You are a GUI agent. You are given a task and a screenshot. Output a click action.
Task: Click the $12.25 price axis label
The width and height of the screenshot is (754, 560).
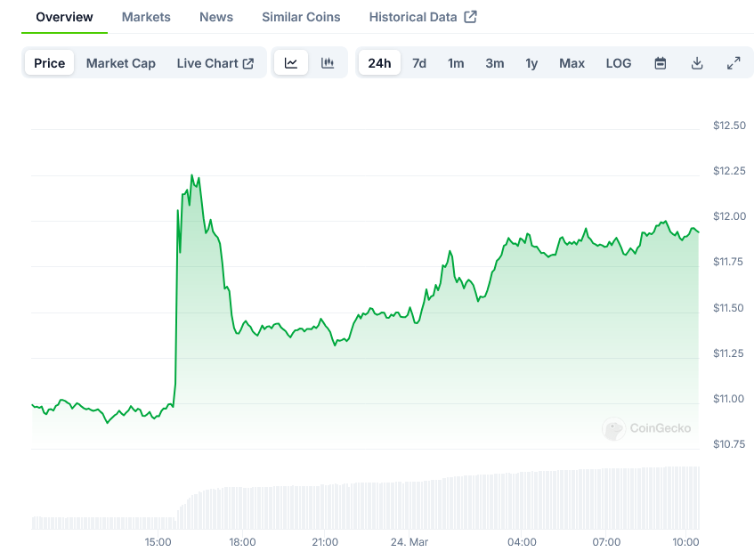[x=729, y=171]
